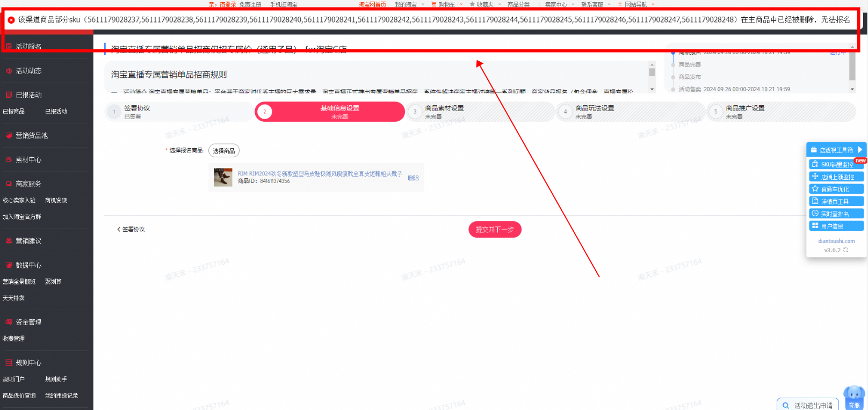Open 直通车优化 star tool
Viewport: 868px width, 410px height.
tap(836, 189)
